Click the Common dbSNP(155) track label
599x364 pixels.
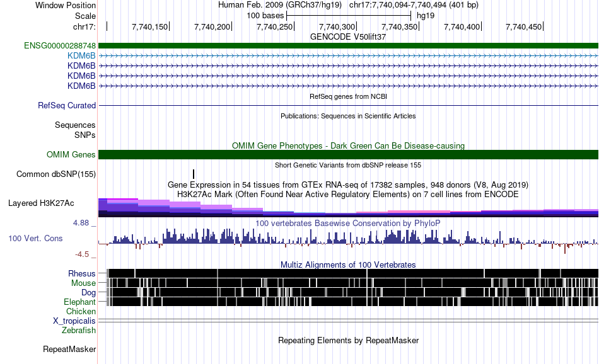coord(56,174)
